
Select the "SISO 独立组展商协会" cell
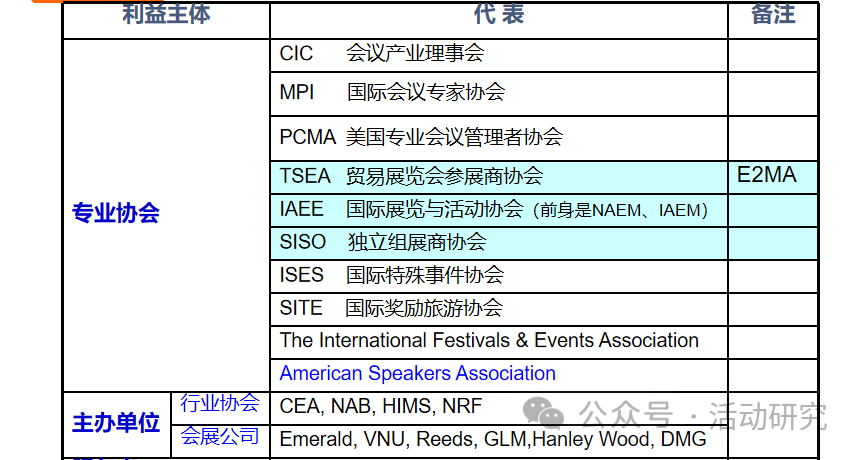click(499, 243)
